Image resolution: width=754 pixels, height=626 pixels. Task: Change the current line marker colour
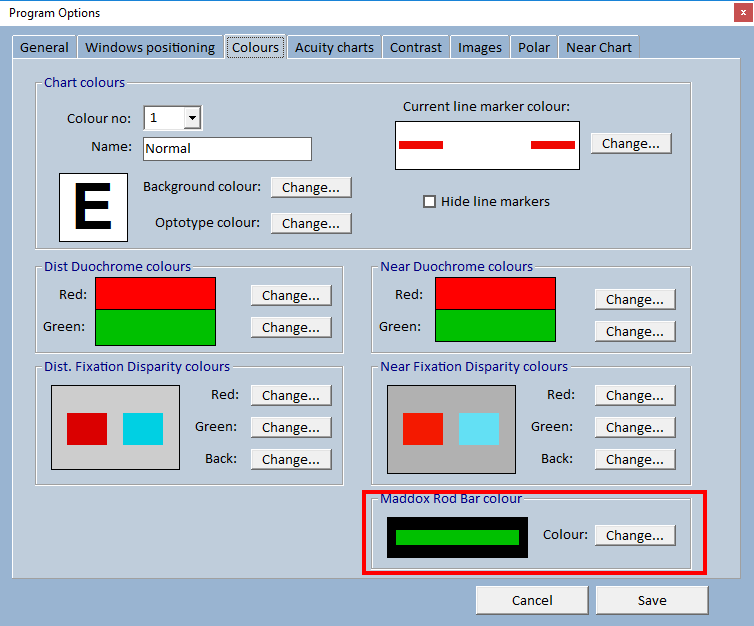pos(631,143)
